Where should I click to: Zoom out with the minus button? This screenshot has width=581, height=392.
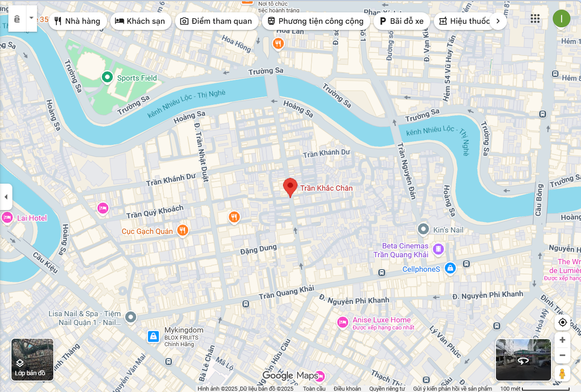[562, 355]
